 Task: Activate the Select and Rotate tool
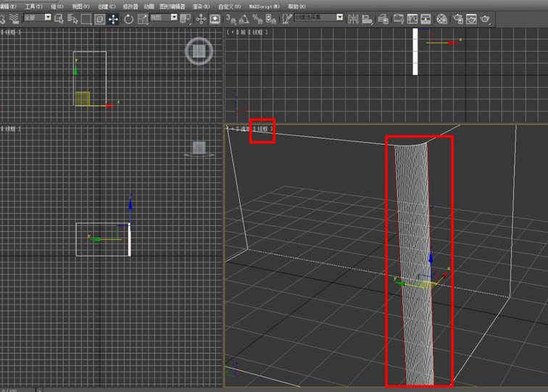(x=129, y=19)
